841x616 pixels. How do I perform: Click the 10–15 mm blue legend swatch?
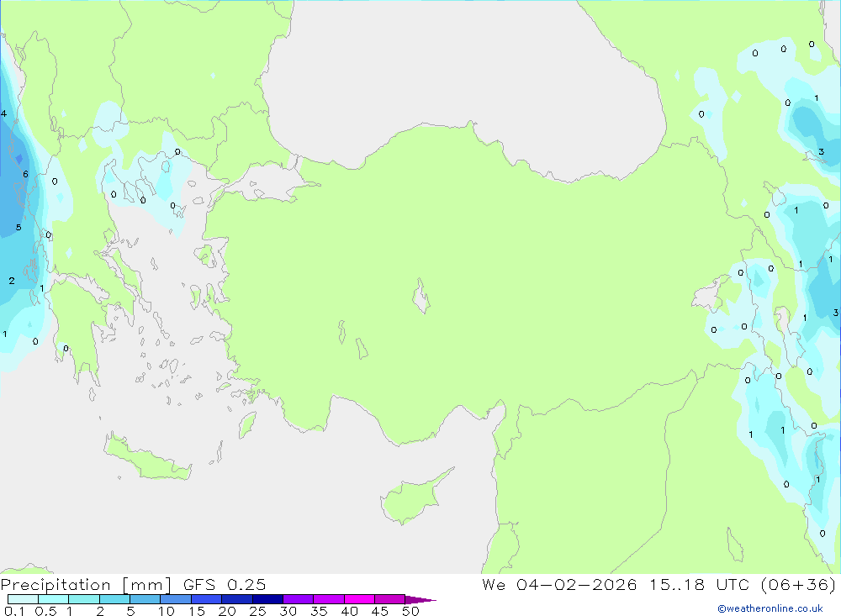pos(176,599)
